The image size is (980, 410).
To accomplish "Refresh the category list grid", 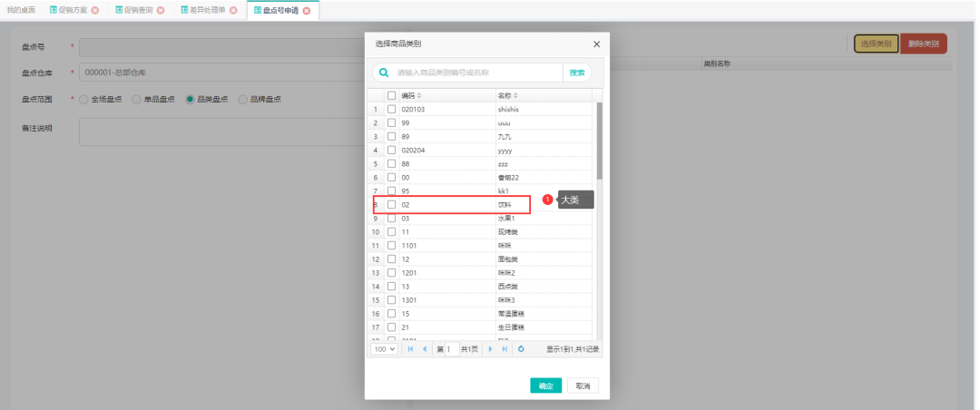I will 521,348.
